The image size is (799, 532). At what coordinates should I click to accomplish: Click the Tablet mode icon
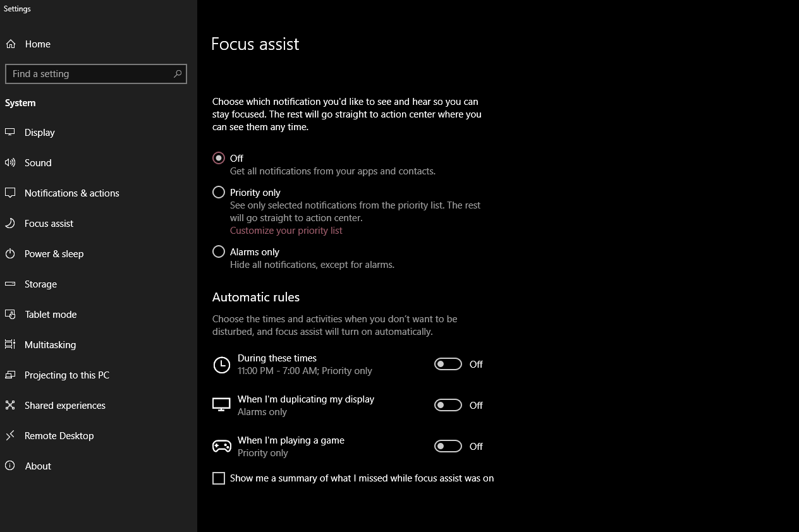pos(9,314)
